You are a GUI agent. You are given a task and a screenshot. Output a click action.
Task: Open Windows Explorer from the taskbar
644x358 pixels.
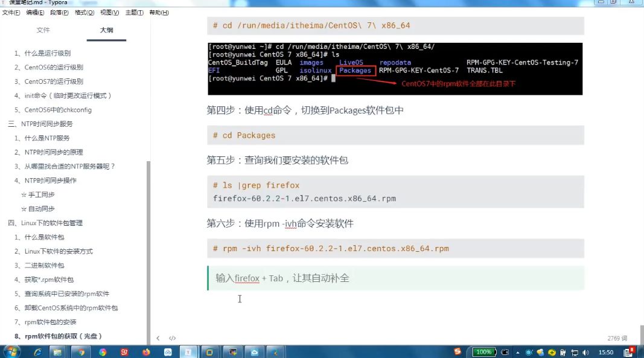(x=57, y=351)
